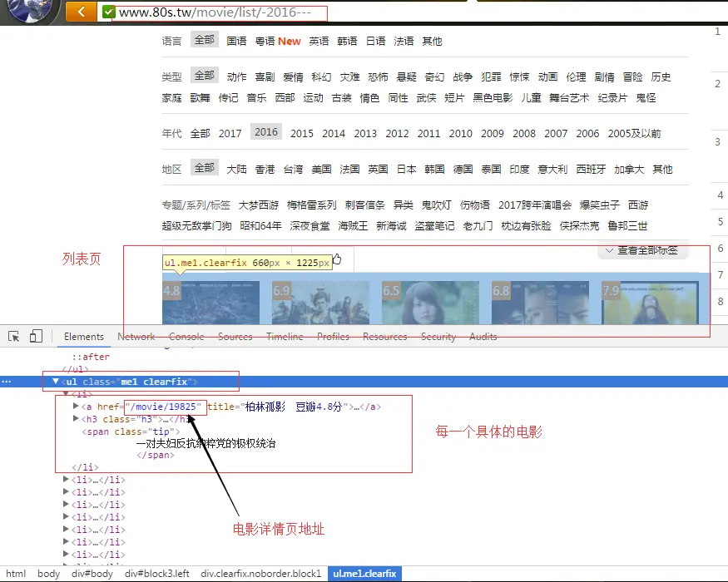
Task: Click the thumbs-up icon above movie list
Action: pos(337,259)
